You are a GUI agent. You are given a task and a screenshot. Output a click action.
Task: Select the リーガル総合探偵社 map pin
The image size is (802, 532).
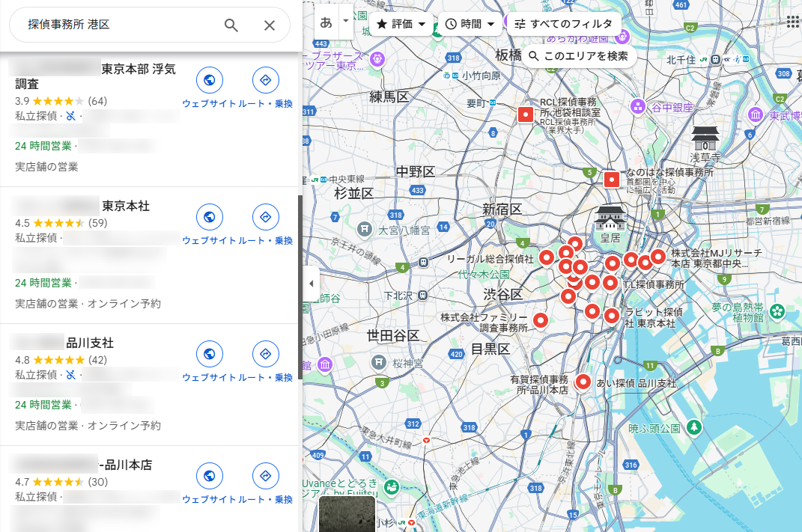(x=546, y=258)
